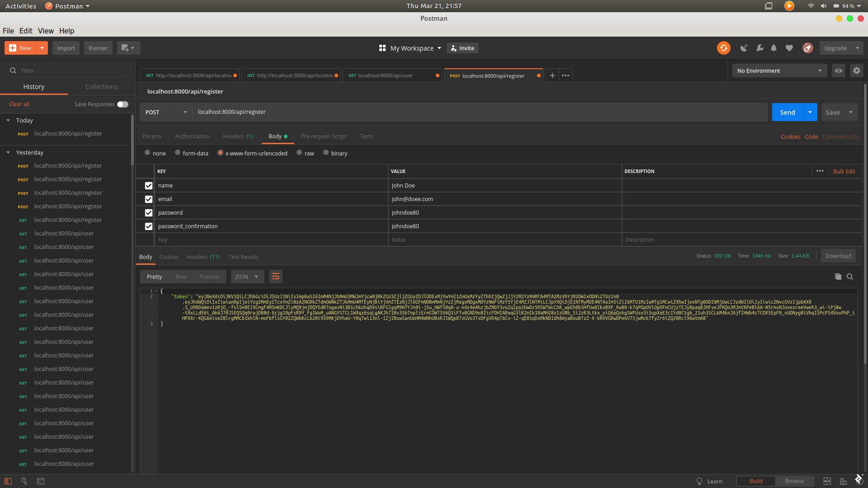
Task: Click the environment quick-look eye icon
Action: (x=838, y=70)
